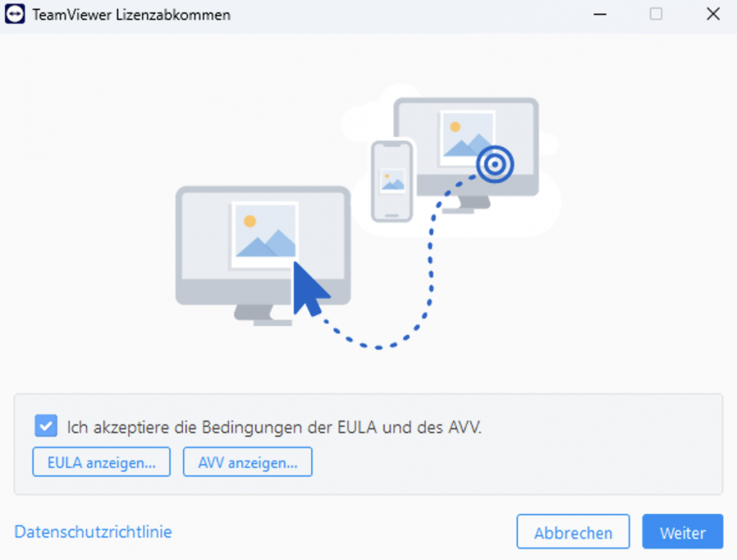Minimize the Lizenzabkommen window

coord(599,14)
